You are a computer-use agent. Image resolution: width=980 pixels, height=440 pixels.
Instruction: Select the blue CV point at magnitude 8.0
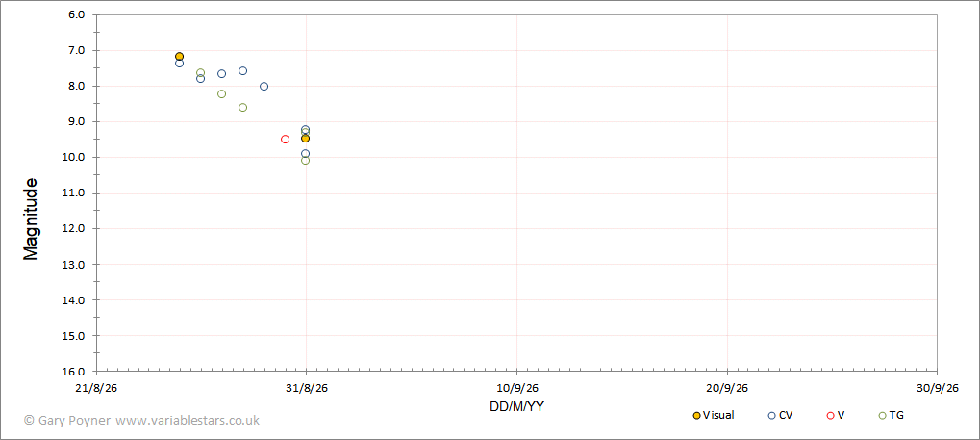point(264,86)
